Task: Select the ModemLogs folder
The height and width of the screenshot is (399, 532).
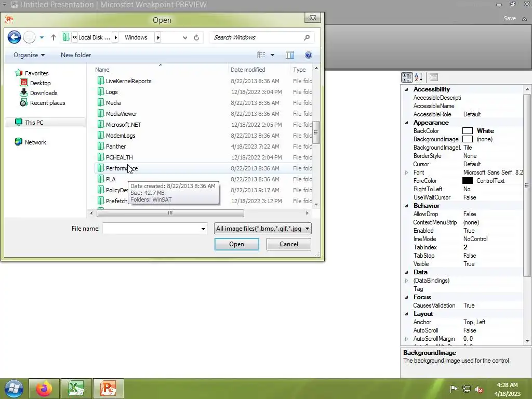Action: pyautogui.click(x=121, y=136)
